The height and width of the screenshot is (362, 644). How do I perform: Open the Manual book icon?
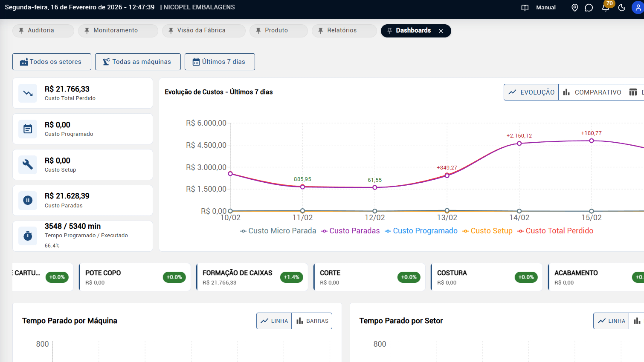point(525,8)
